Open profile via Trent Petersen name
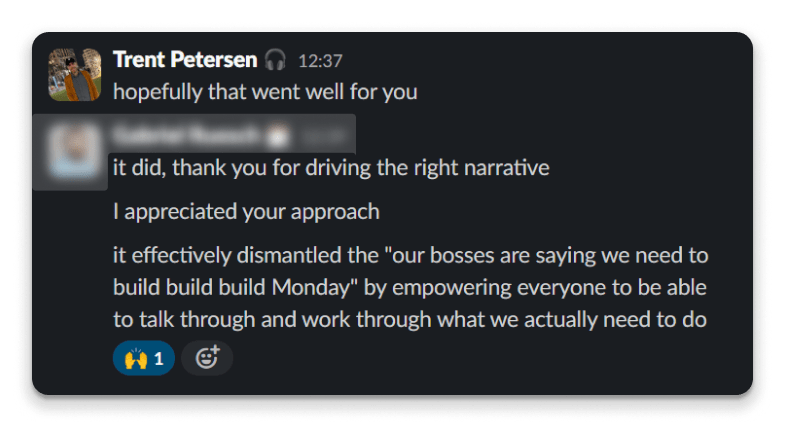785x427 pixels. click(185, 60)
